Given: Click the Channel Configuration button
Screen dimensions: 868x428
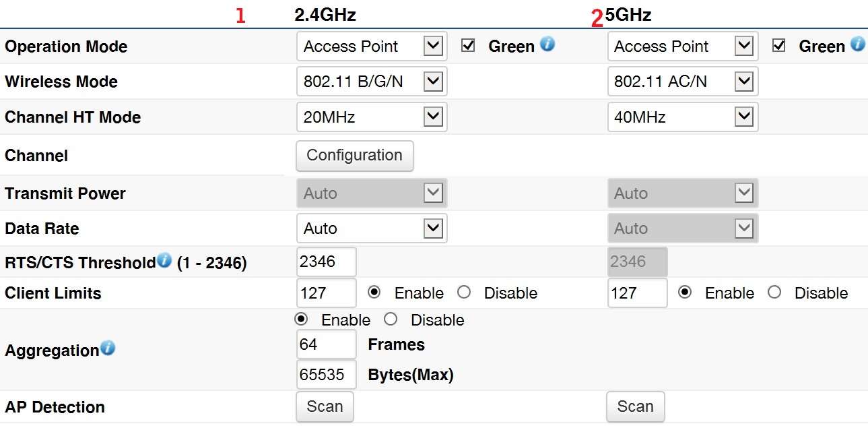Looking at the screenshot, I should [354, 156].
